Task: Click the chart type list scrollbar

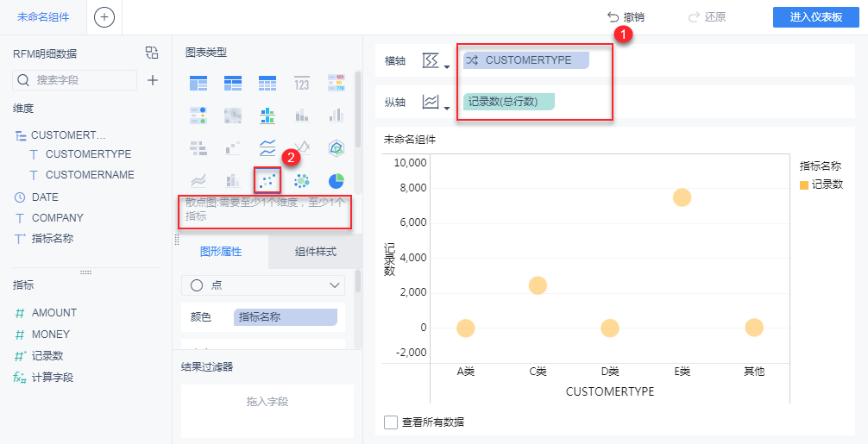Action: tap(357, 108)
